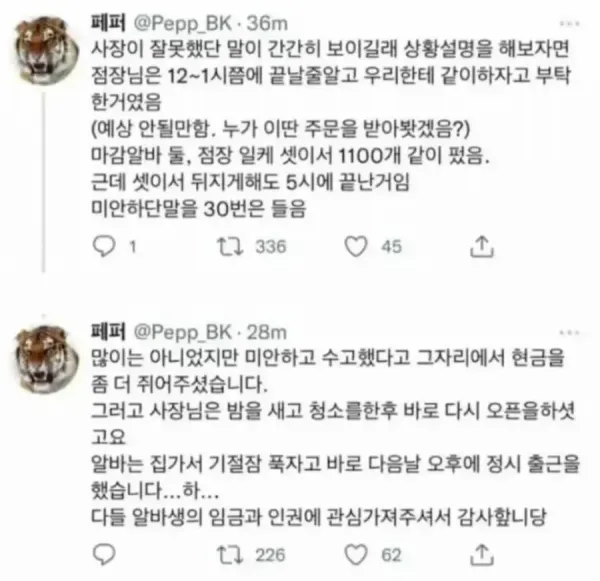Image resolution: width=600 pixels, height=581 pixels.
Task: Open 페퍼 display name on first tweet
Action: (x=108, y=24)
